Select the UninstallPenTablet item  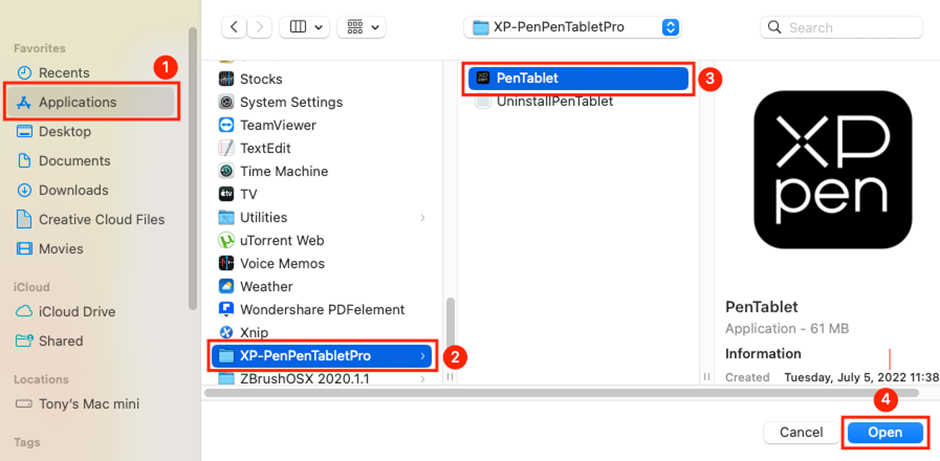pyautogui.click(x=554, y=101)
